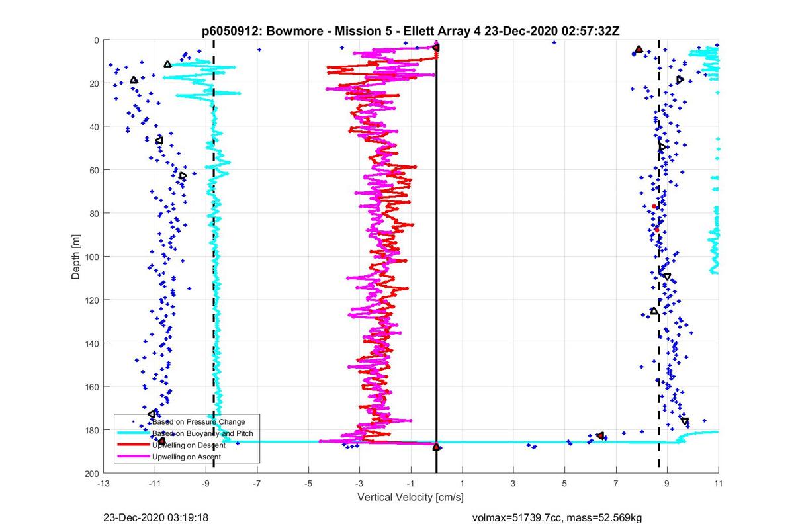Click x-axis tick label '11'

719,484
